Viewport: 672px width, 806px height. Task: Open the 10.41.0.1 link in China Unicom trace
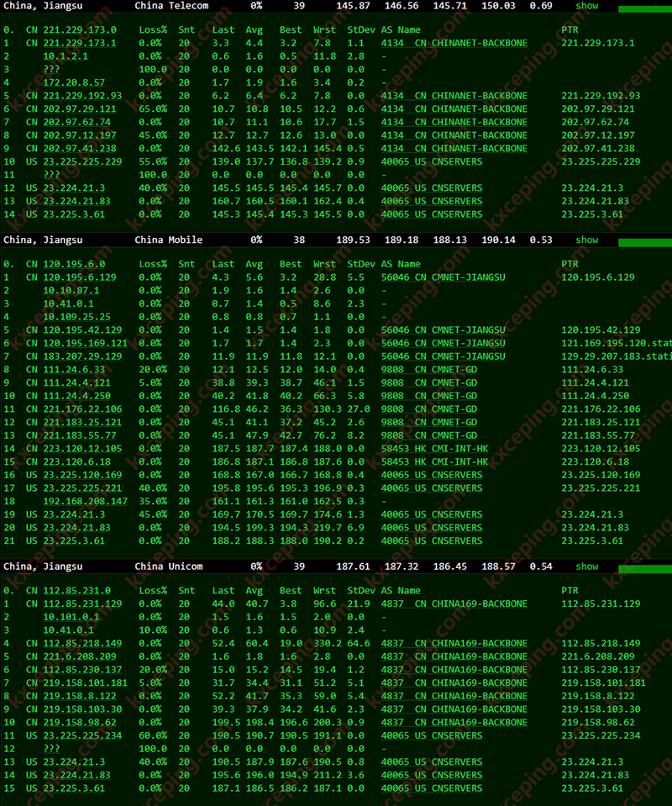(x=68, y=630)
